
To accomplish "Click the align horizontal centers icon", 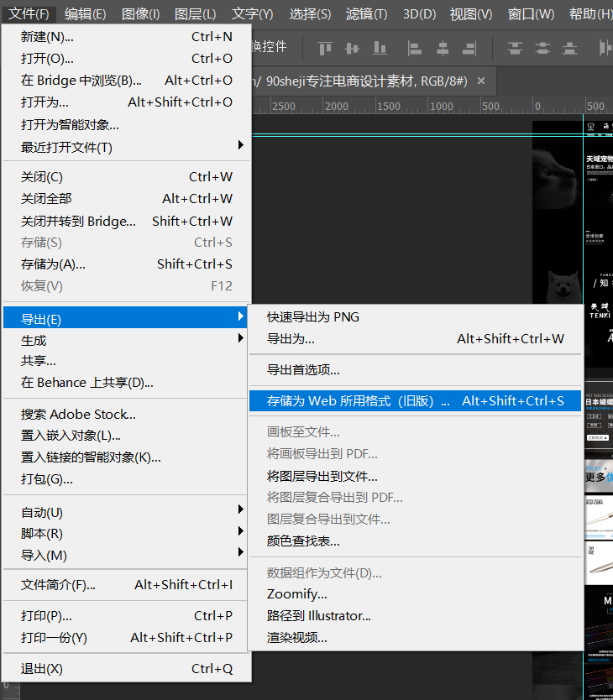I will (x=443, y=48).
